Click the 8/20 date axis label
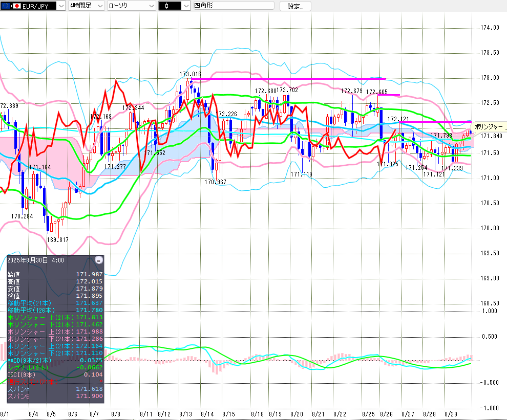 [297, 414]
